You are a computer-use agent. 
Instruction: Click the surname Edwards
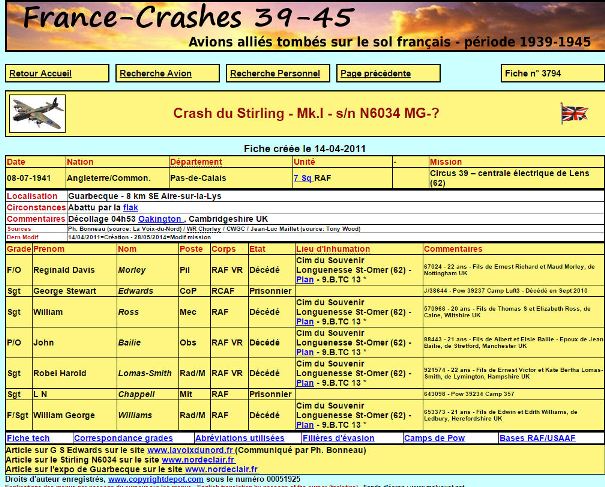click(x=135, y=291)
